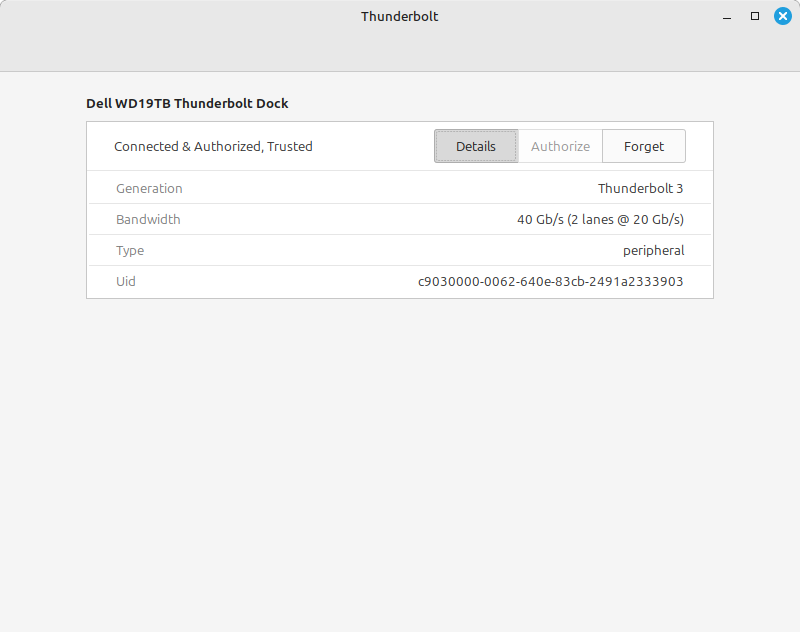Click the Forget button
This screenshot has width=800, height=632.
coord(644,146)
